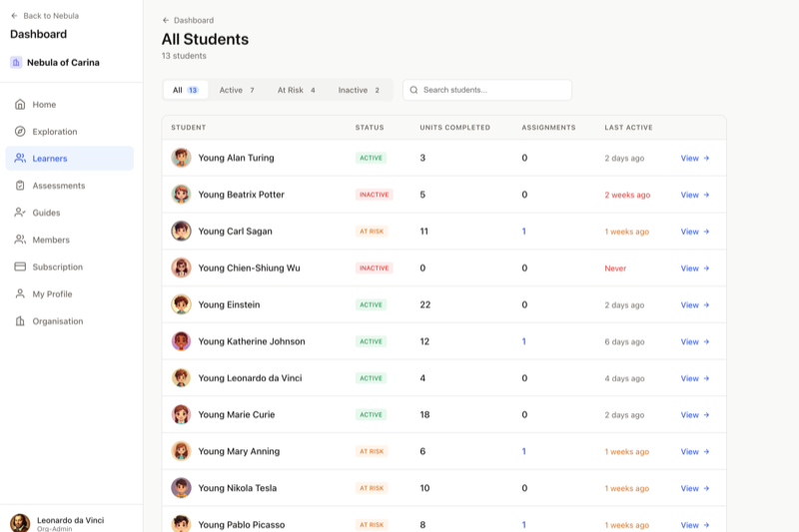The height and width of the screenshot is (532, 799).
Task: Click the Dashboard breadcrumb link
Action: point(188,20)
